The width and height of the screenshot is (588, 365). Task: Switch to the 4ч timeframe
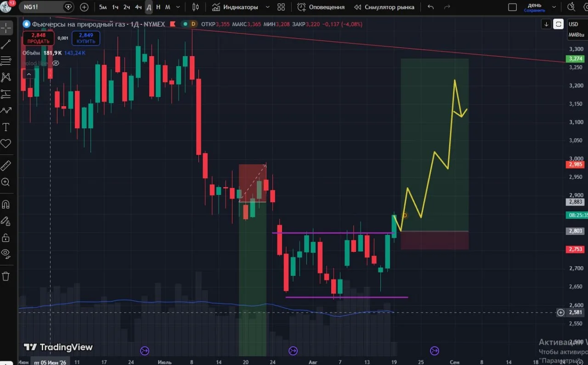138,7
